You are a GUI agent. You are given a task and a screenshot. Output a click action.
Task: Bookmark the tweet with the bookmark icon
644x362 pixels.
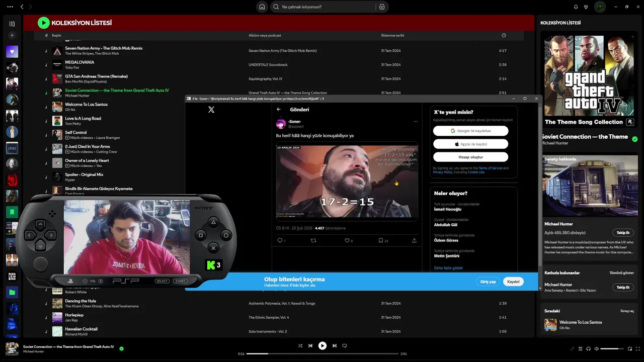(381, 241)
